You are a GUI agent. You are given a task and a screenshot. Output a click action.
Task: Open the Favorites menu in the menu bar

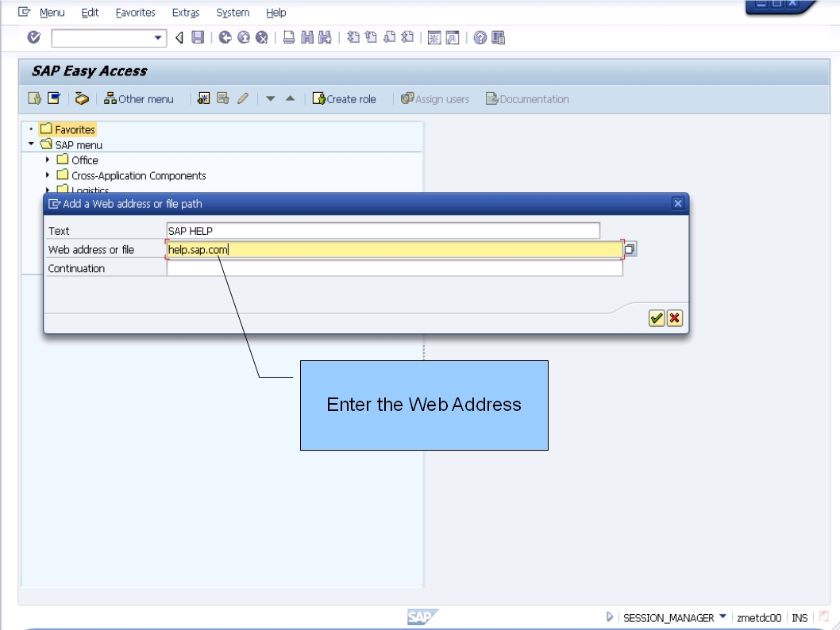point(136,13)
